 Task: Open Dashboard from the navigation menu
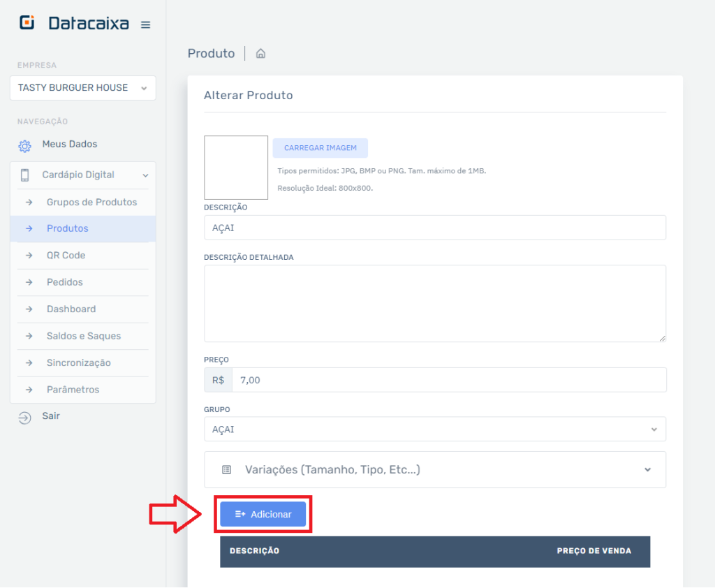[71, 309]
